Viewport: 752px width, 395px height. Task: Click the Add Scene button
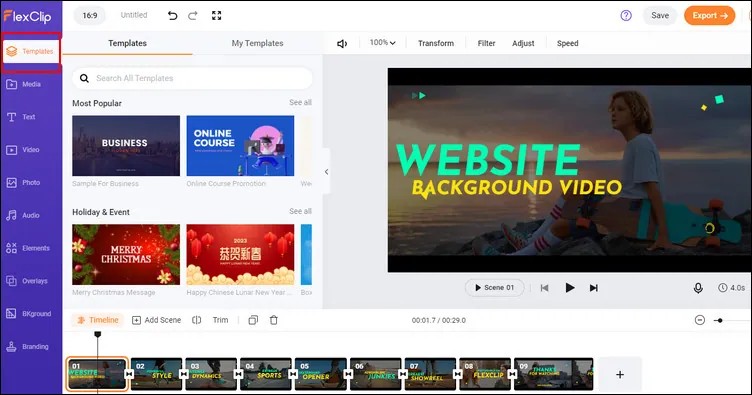157,320
